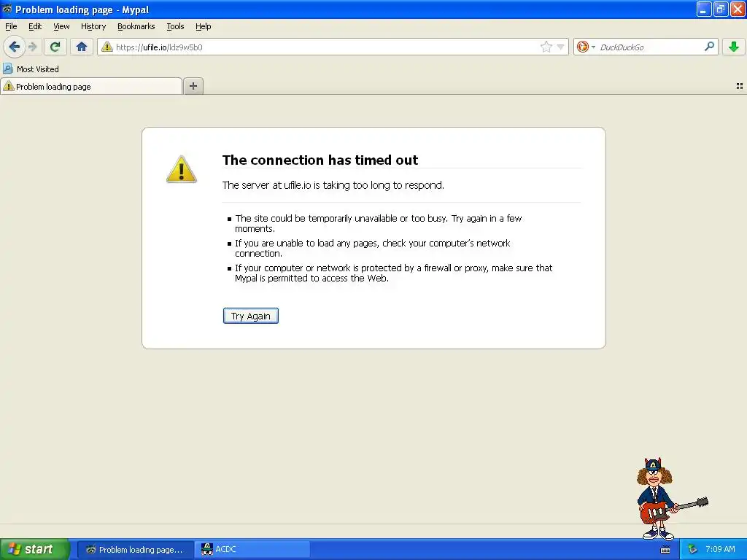Click the Try Again button

pos(251,316)
